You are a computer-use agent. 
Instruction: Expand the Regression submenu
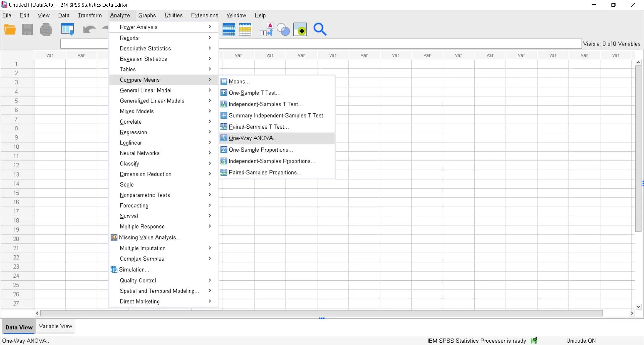tap(133, 132)
